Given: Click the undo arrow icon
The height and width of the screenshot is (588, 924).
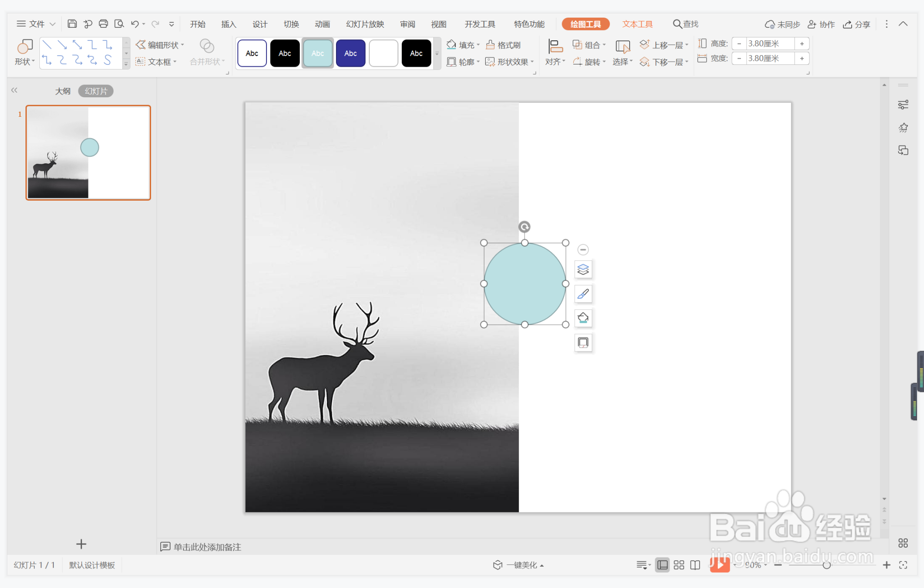Looking at the screenshot, I should point(135,24).
